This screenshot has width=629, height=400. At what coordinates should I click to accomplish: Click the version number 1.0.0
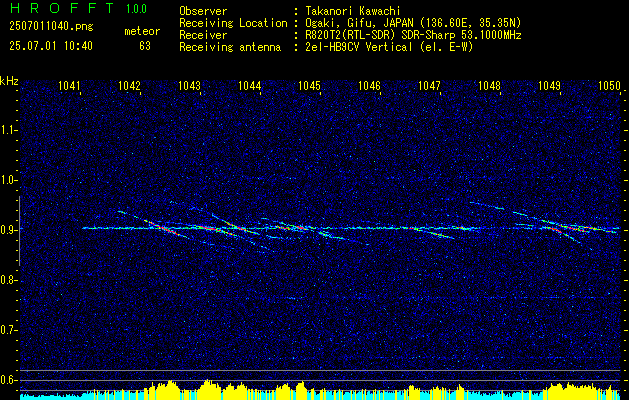pos(136,9)
